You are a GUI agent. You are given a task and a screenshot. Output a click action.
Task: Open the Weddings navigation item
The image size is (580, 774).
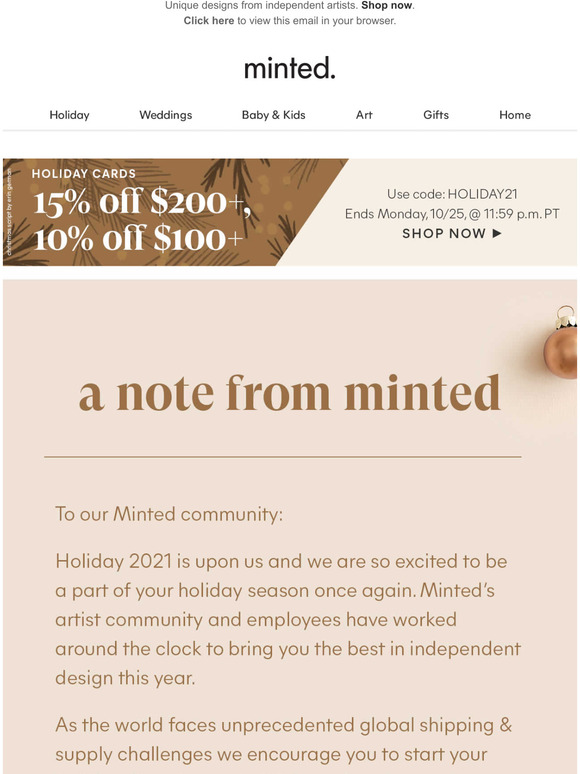165,115
